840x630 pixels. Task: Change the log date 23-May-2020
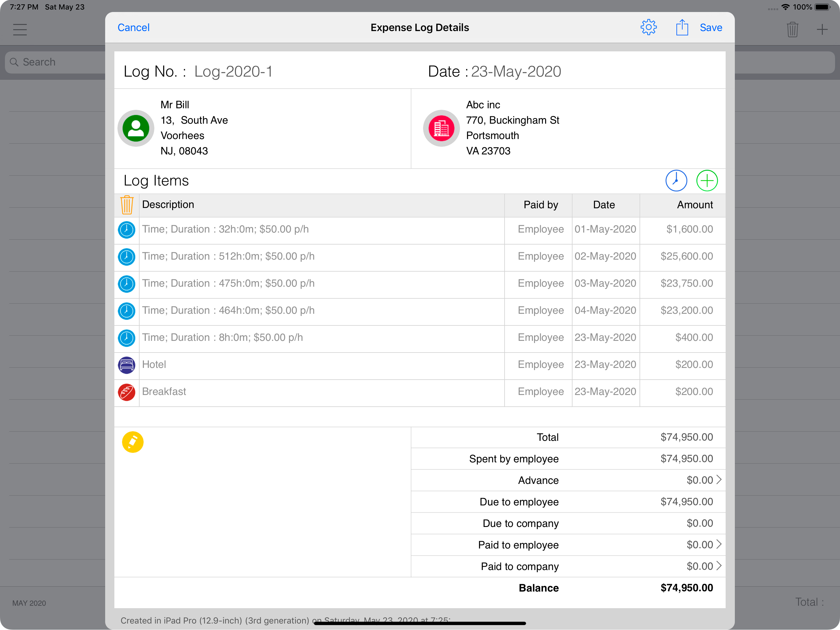pos(516,71)
